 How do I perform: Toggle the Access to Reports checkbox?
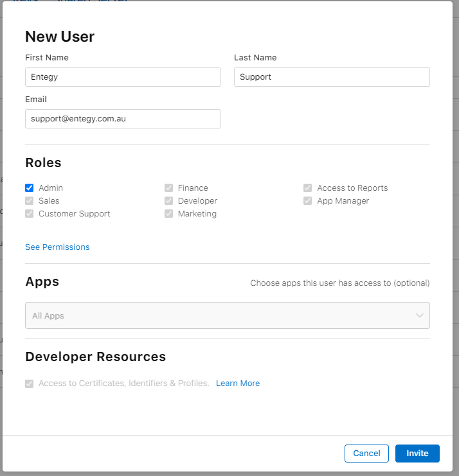[307, 188]
